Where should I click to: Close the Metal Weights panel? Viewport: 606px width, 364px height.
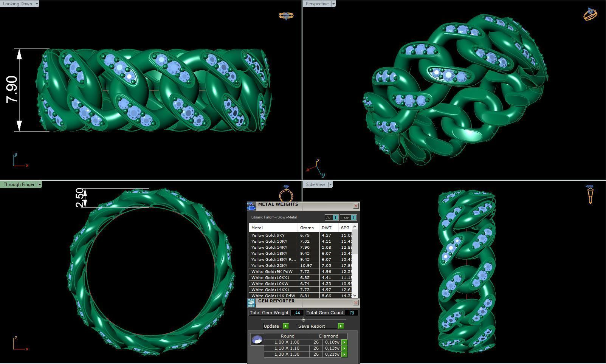coord(356,206)
